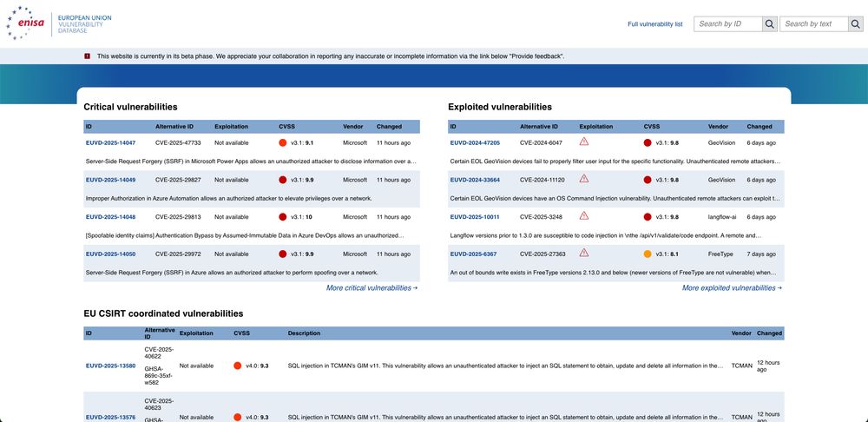Click the CVE-2025-29972 alternative ID

pos(178,254)
